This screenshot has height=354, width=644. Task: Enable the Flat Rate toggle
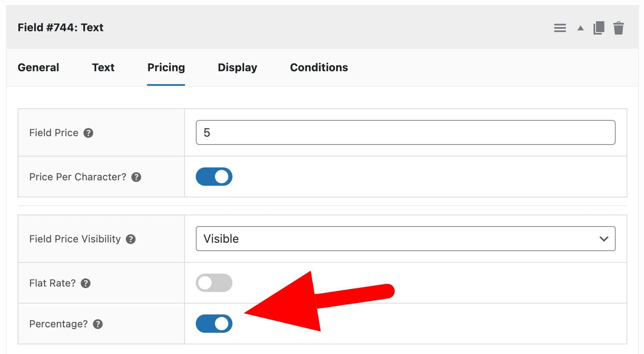214,283
